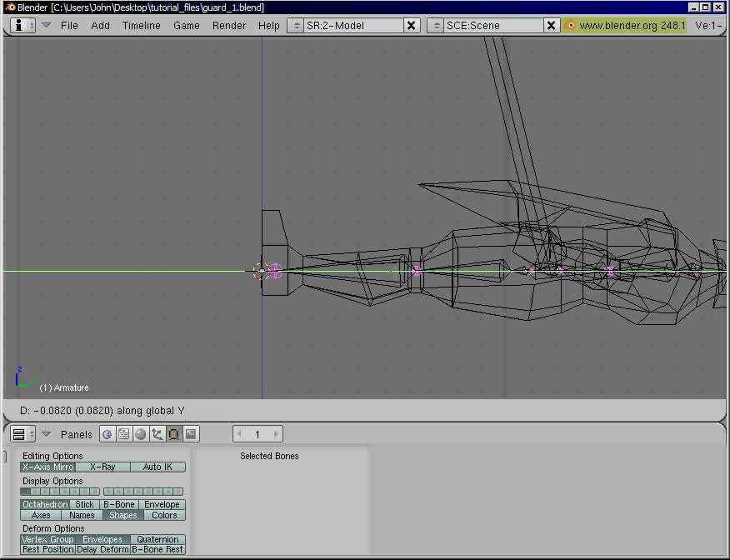
Task: Open the Logic buttons panel
Action: 107,433
